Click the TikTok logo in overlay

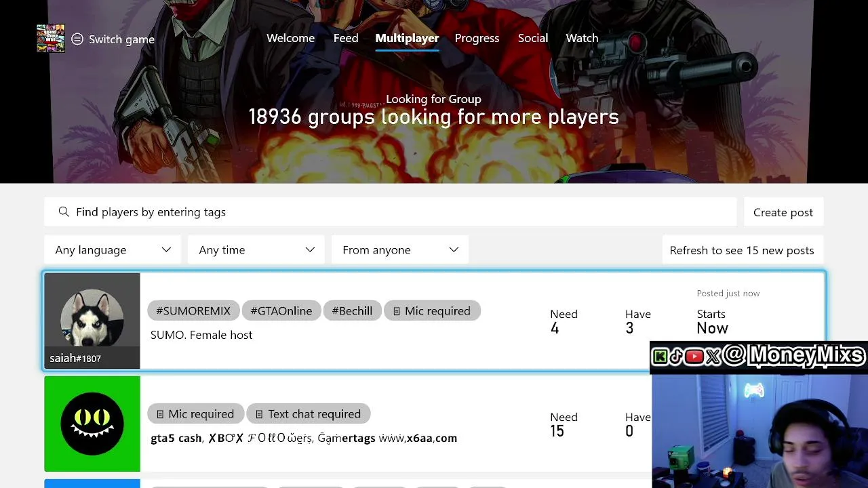click(676, 357)
